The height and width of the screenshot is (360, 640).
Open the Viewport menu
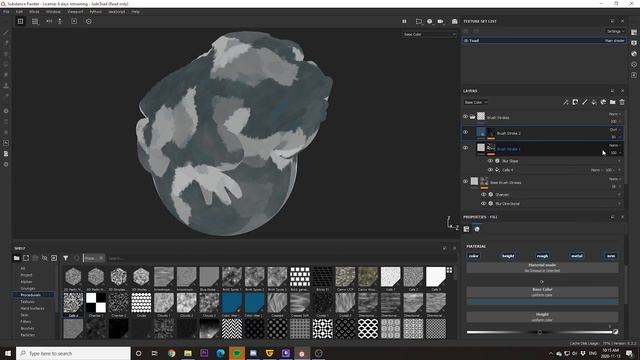(x=75, y=12)
